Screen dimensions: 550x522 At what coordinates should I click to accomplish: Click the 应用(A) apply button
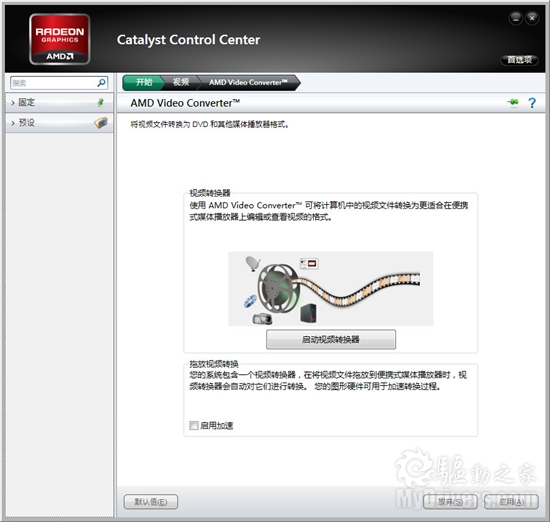[511, 502]
